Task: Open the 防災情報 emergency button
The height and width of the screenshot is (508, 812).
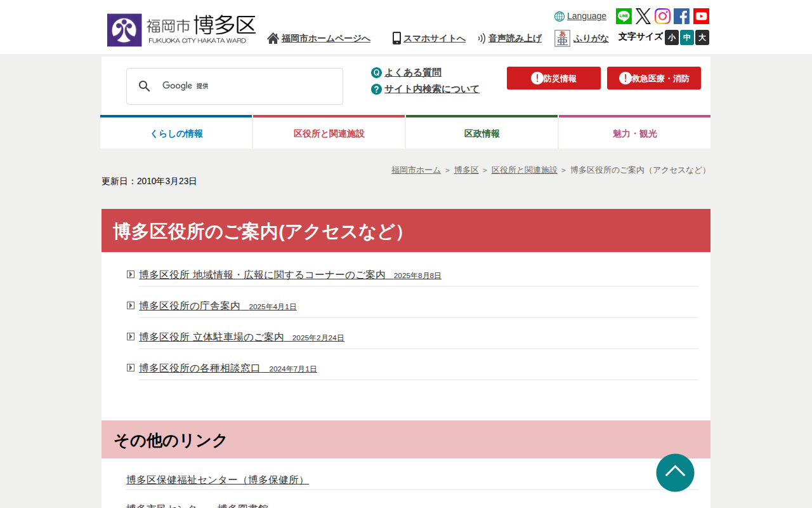Action: point(553,77)
